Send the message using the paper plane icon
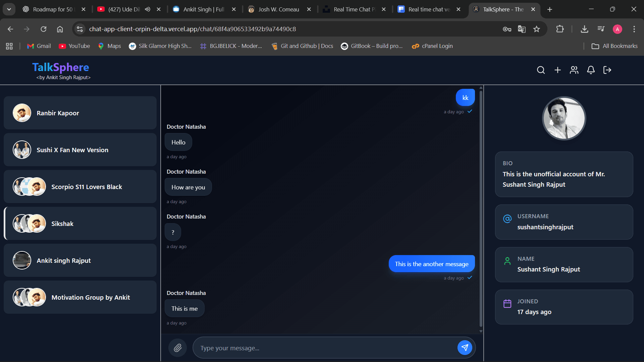Viewport: 644px width, 362px height. [x=465, y=348]
